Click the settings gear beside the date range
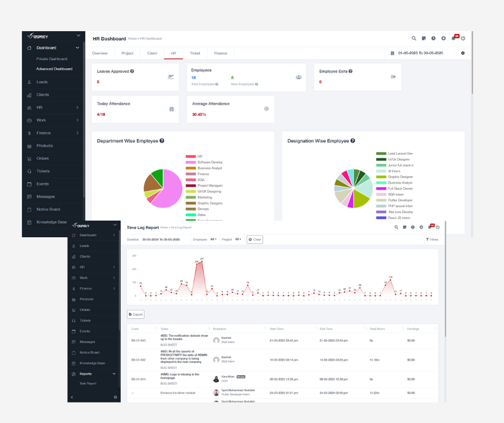 (463, 53)
